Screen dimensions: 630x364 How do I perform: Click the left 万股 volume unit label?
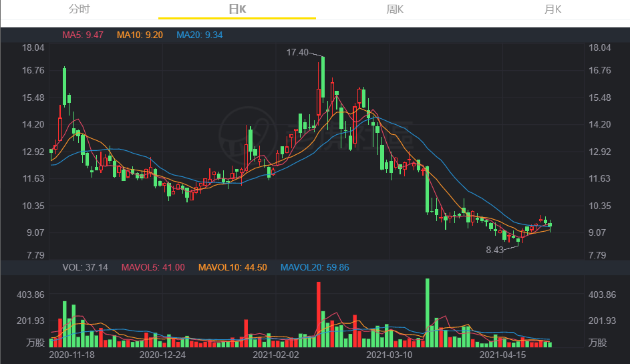[x=35, y=343]
